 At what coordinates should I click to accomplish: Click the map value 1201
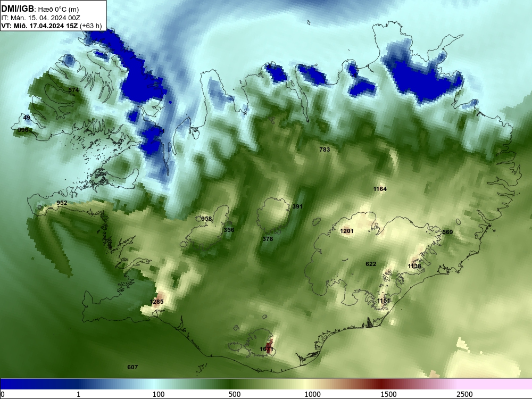[347, 231]
